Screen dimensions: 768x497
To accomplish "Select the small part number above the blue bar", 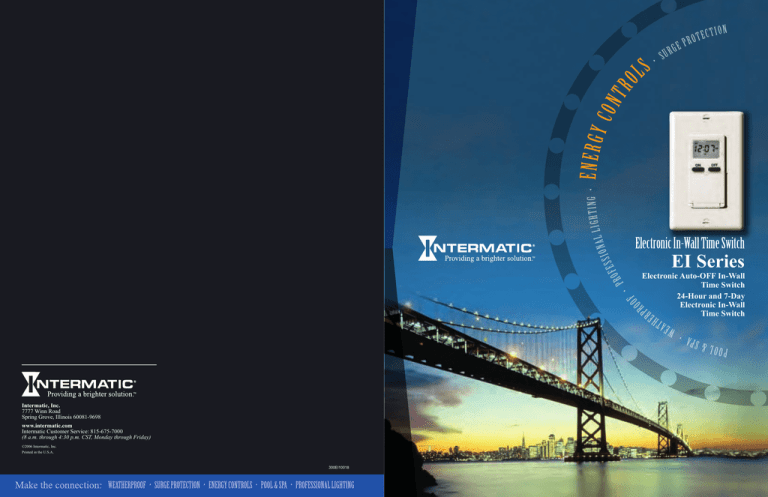I will click(x=339, y=468).
